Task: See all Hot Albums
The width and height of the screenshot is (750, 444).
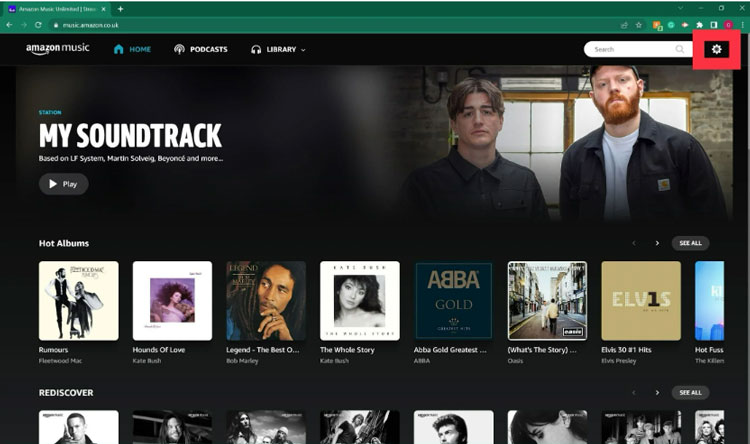Action: click(690, 243)
